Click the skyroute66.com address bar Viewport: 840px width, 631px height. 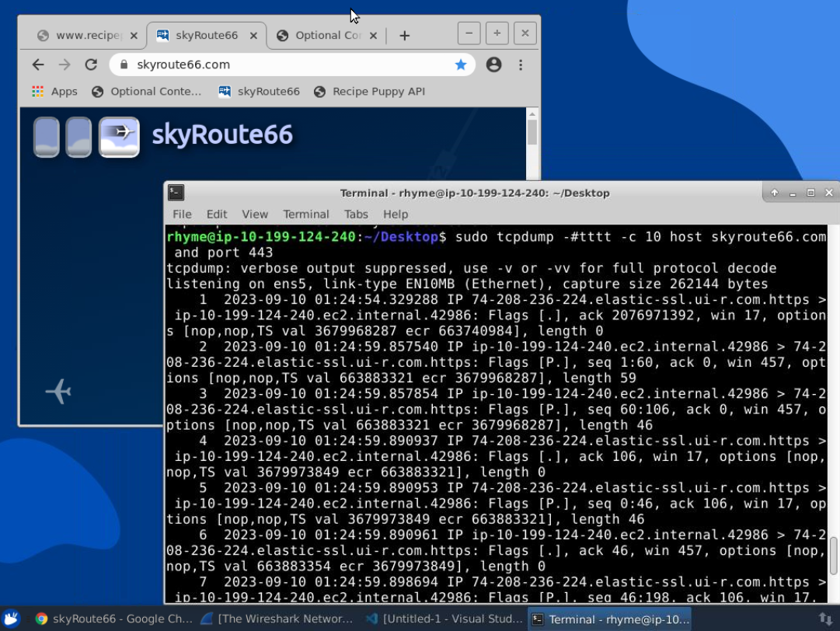pos(292,64)
